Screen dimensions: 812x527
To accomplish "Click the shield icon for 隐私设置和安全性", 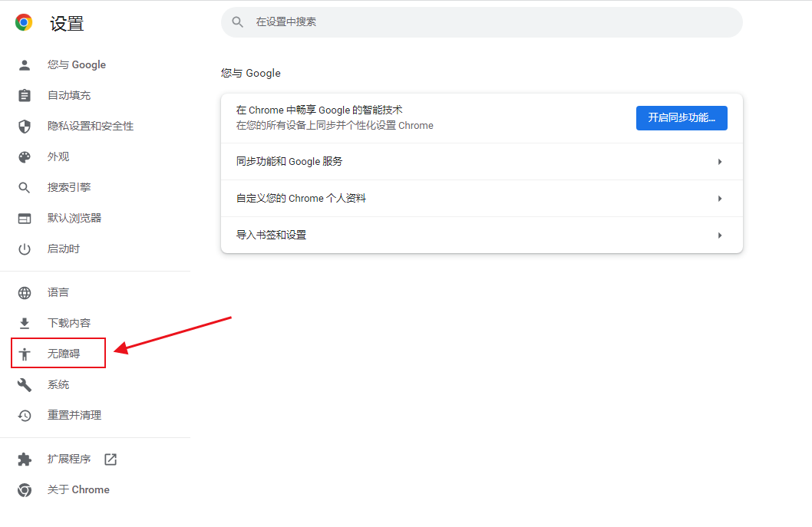I will pyautogui.click(x=25, y=127).
